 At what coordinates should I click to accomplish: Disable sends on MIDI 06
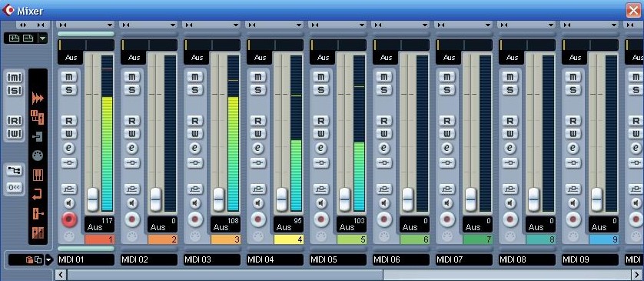click(384, 189)
